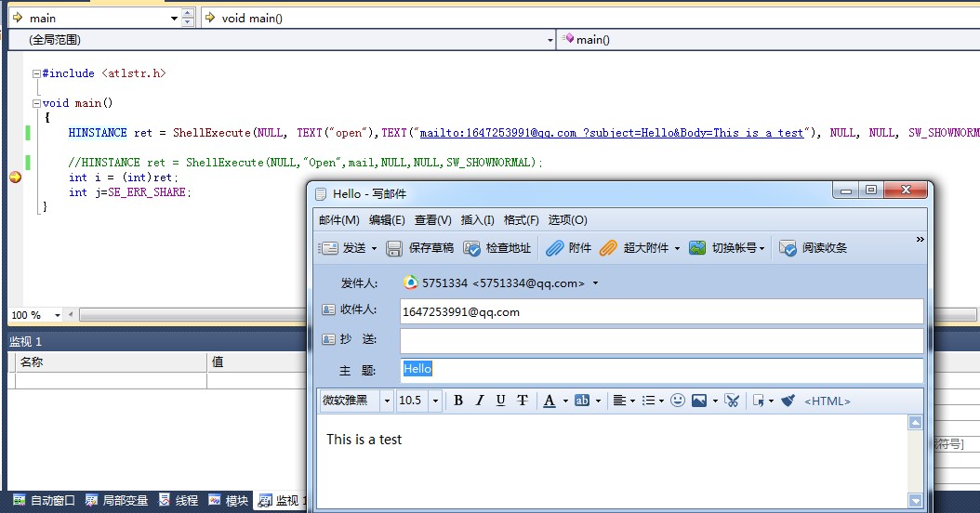Screen dimensions: 980x513
Task: Click the bullet list icon
Action: pyautogui.click(x=649, y=401)
